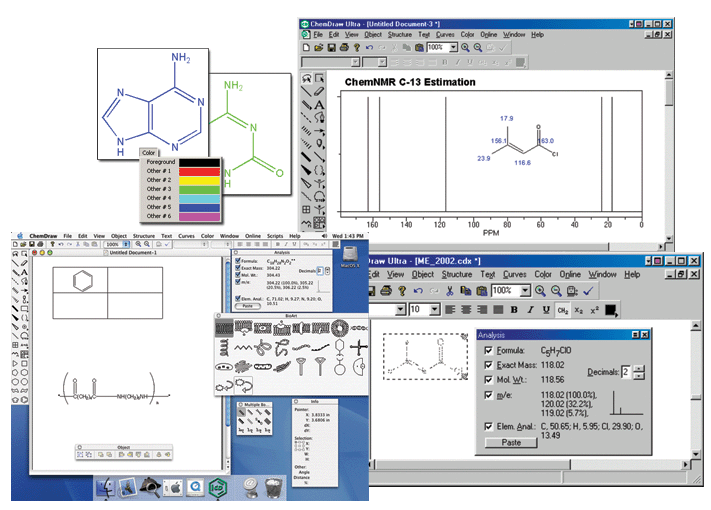The image size is (711, 510).
Task: Click Mac OS X drive icon on desktop
Action: click(x=350, y=256)
